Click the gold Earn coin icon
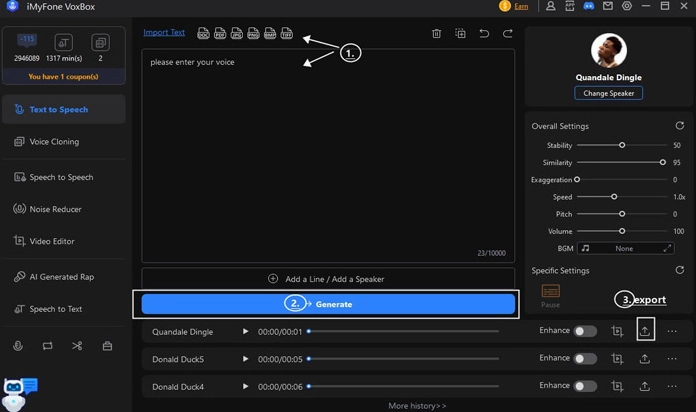This screenshot has width=696, height=412. coord(505,6)
